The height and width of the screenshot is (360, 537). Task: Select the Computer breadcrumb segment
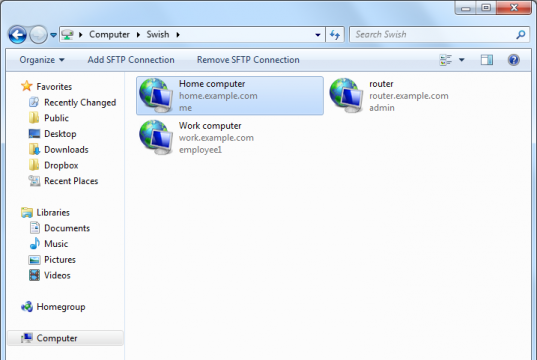(x=109, y=34)
